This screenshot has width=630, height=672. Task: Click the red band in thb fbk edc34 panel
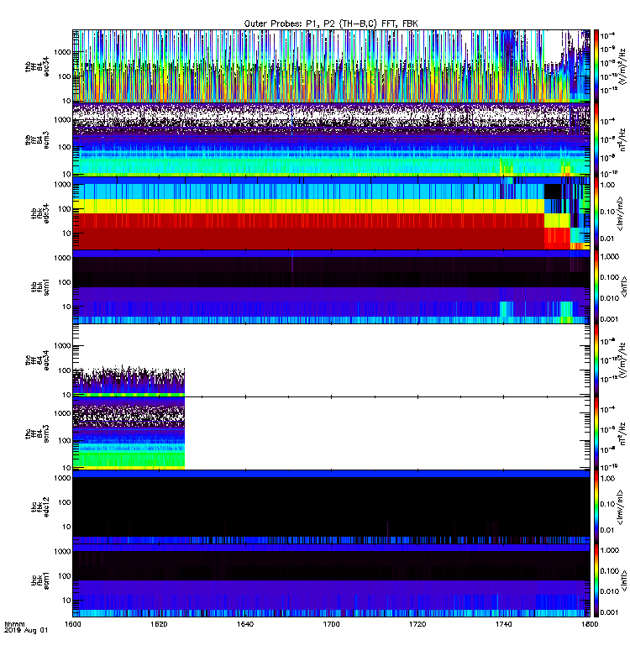tap(308, 232)
